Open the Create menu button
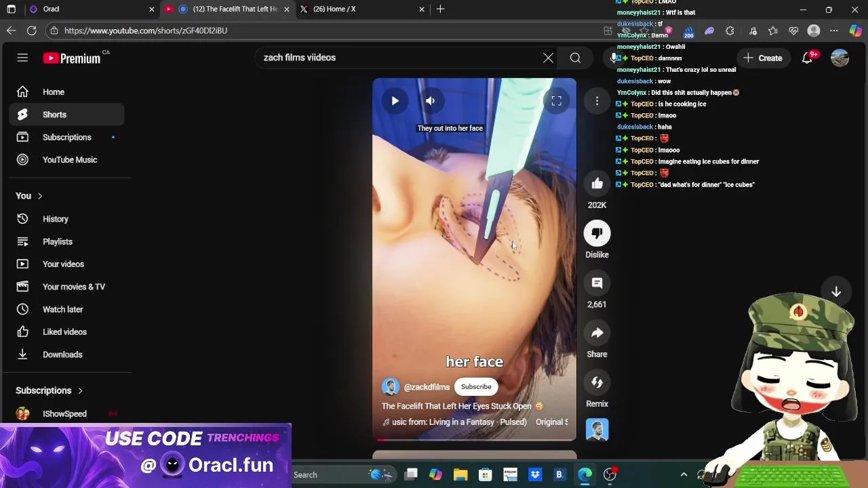868x488 pixels. tap(763, 58)
